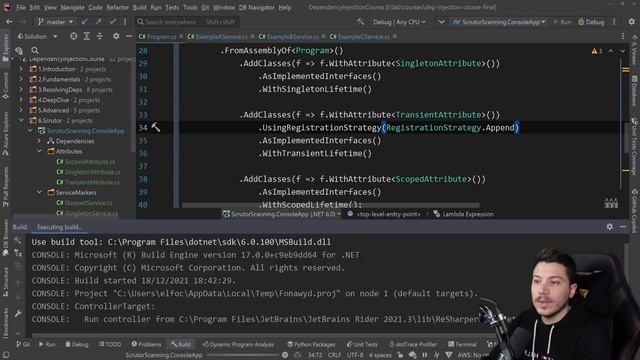Click the build hammer icon in the top toolbar
640x360 pixels.
[360, 22]
